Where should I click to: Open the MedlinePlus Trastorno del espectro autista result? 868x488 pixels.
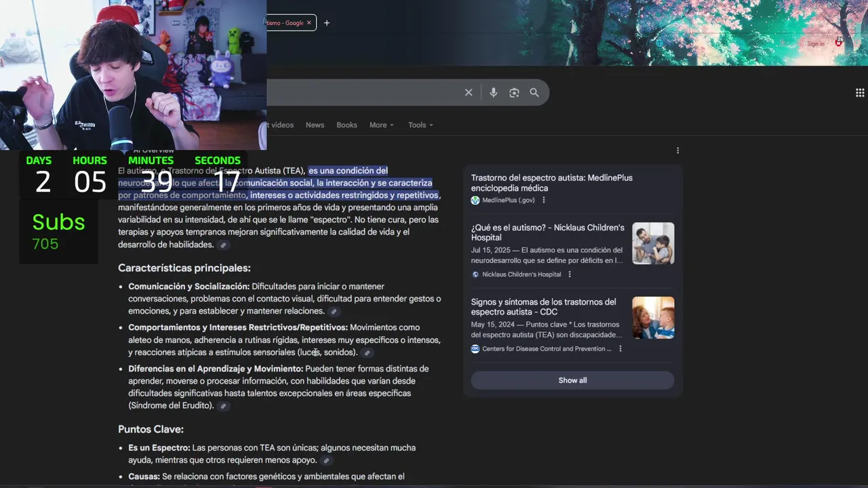coord(551,183)
